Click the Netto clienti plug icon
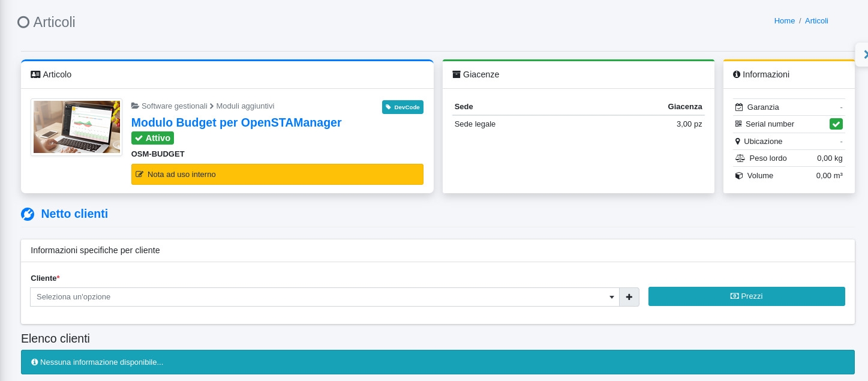Image resolution: width=868 pixels, height=381 pixels. (28, 214)
